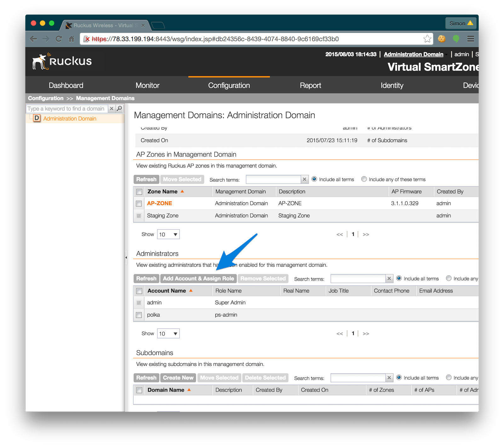504x448 pixels.
Task: Open the AP-ZONE zone link
Action: pos(159,203)
